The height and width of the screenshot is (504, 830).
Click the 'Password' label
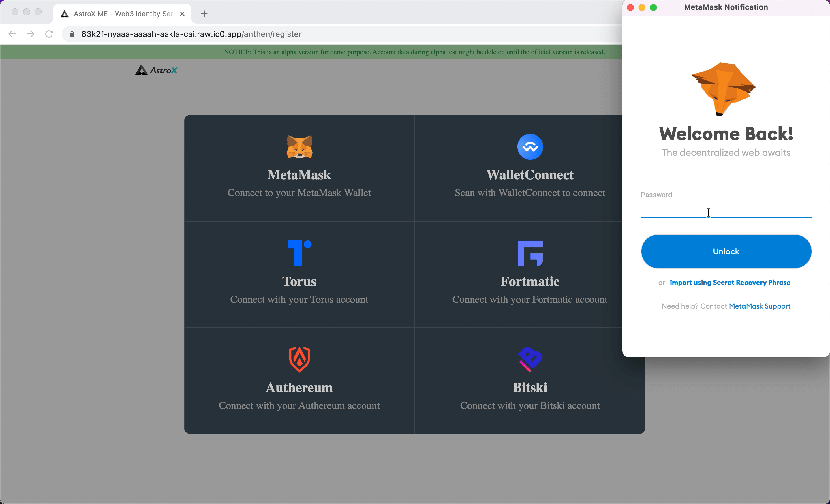pos(656,195)
